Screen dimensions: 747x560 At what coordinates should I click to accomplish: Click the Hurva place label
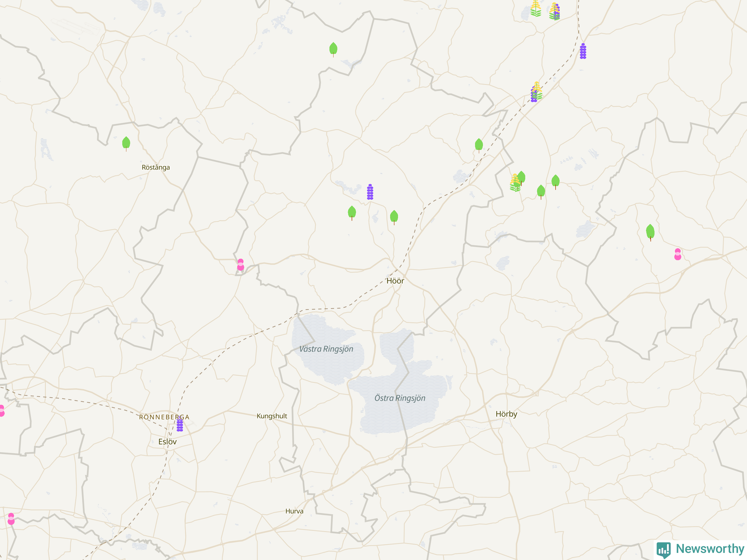294,511
